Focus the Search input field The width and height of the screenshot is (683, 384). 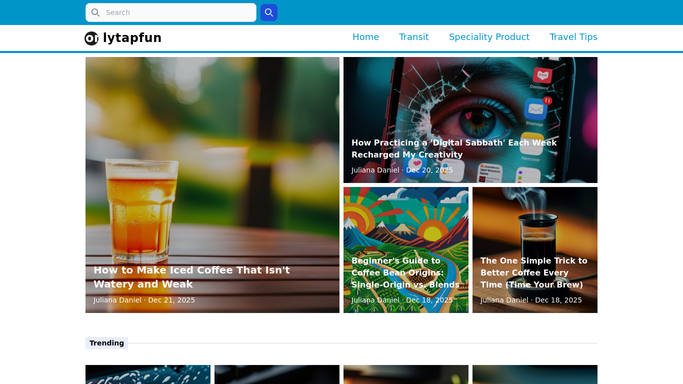point(171,13)
